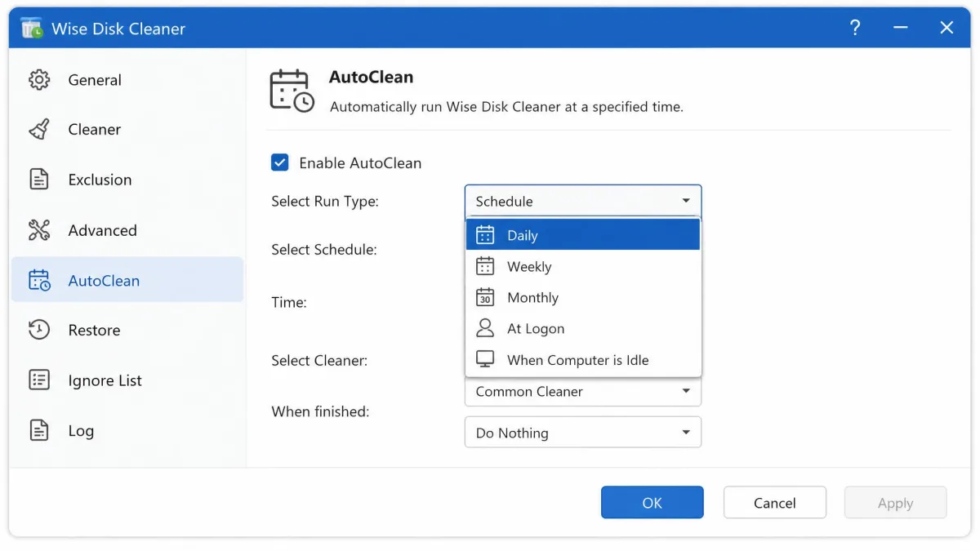Select Daily from the schedule list
980x551 pixels.
pyautogui.click(x=583, y=235)
